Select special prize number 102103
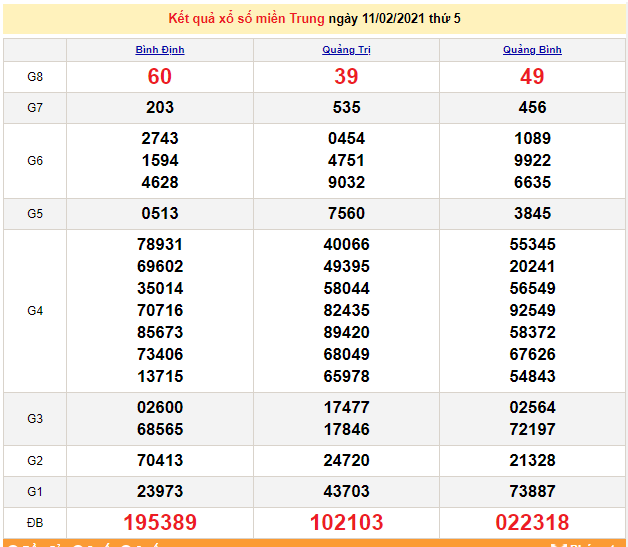 coord(346,523)
